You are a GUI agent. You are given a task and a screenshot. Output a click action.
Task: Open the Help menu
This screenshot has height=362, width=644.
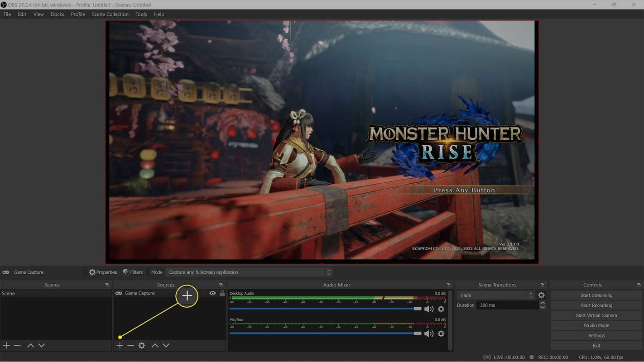click(x=159, y=14)
